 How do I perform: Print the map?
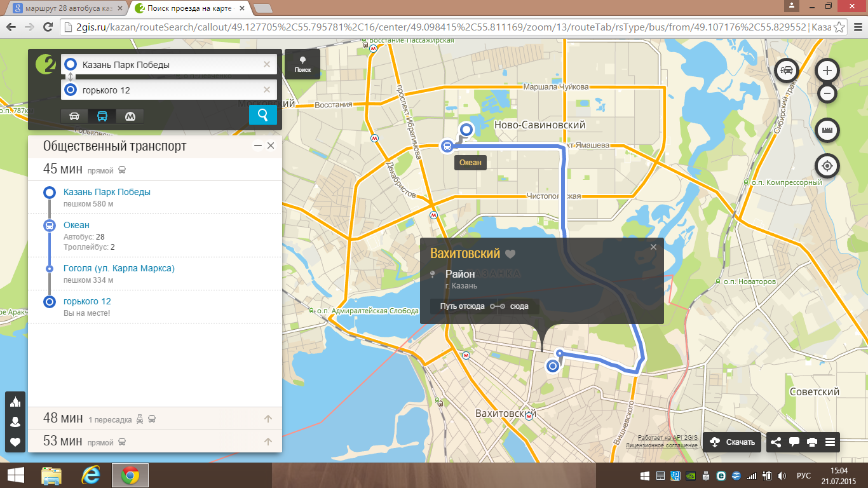[811, 442]
